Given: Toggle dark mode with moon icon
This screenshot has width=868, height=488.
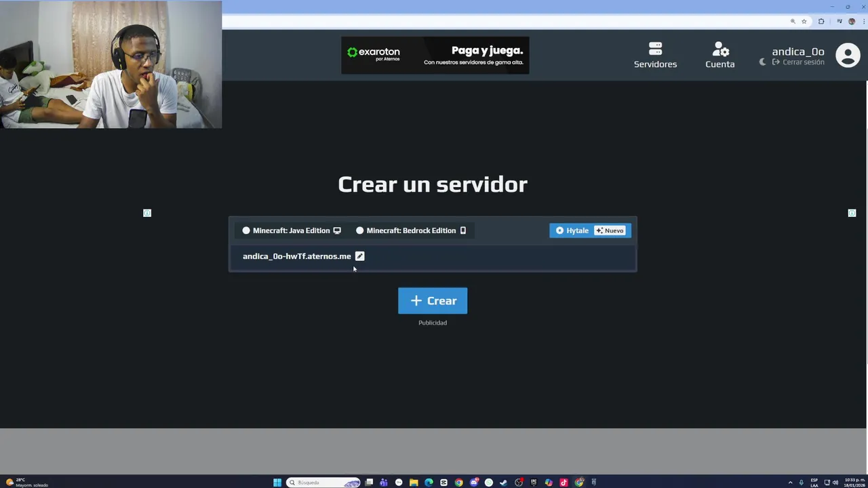Looking at the screenshot, I should [x=762, y=62].
